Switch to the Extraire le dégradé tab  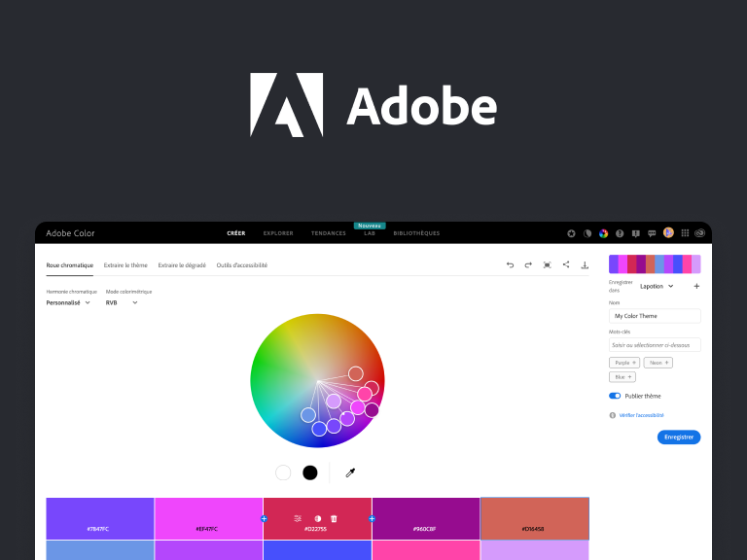click(x=182, y=265)
